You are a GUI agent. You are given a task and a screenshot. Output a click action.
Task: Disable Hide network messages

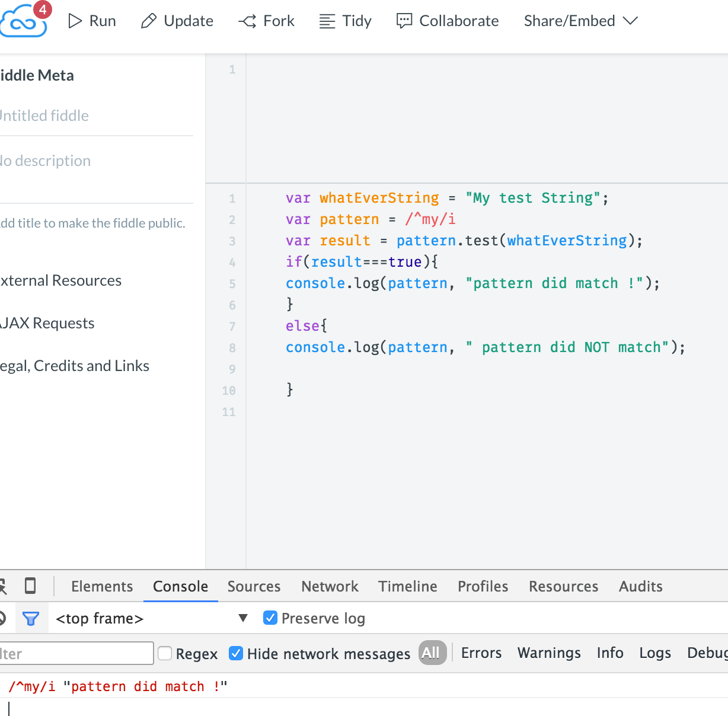tap(236, 653)
